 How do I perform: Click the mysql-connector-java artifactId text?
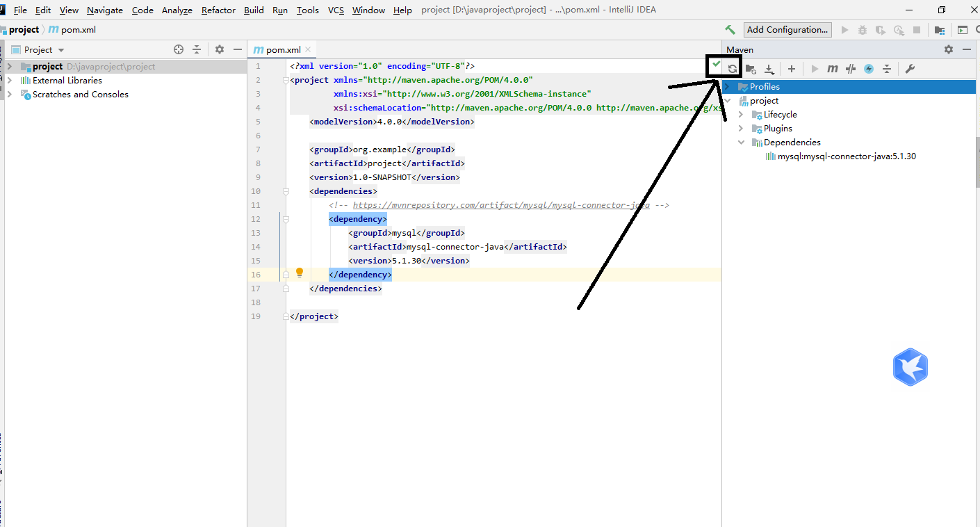pyautogui.click(x=455, y=247)
